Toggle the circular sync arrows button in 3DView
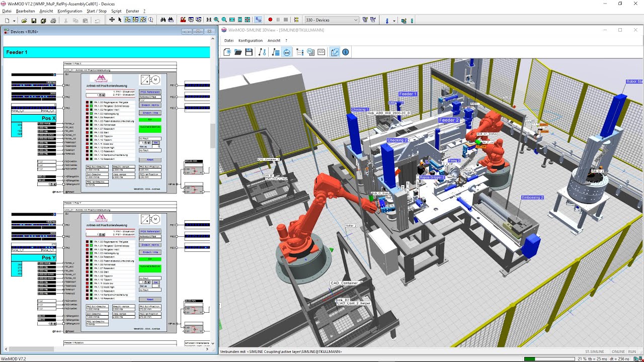Screen dimensions: 644x362 [286, 52]
